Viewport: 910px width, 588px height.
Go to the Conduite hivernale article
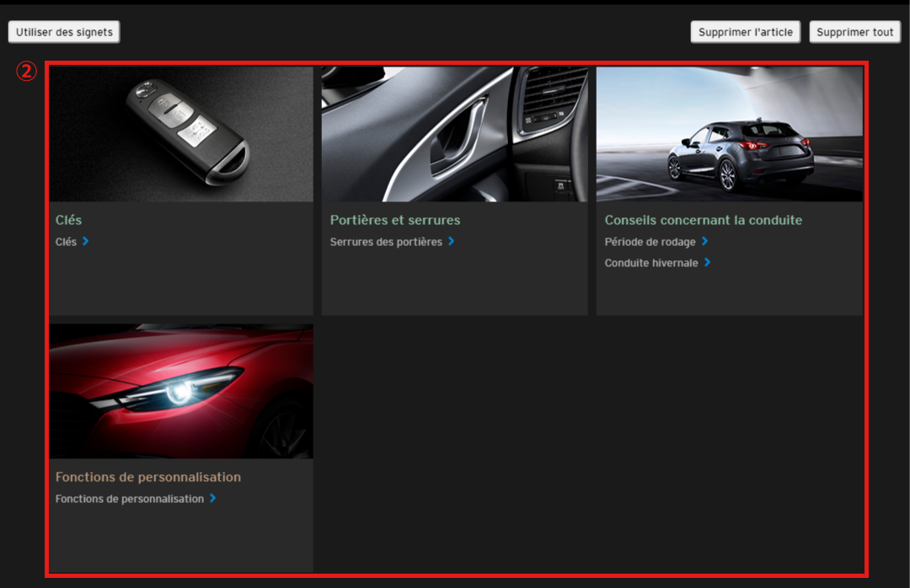[x=651, y=263]
